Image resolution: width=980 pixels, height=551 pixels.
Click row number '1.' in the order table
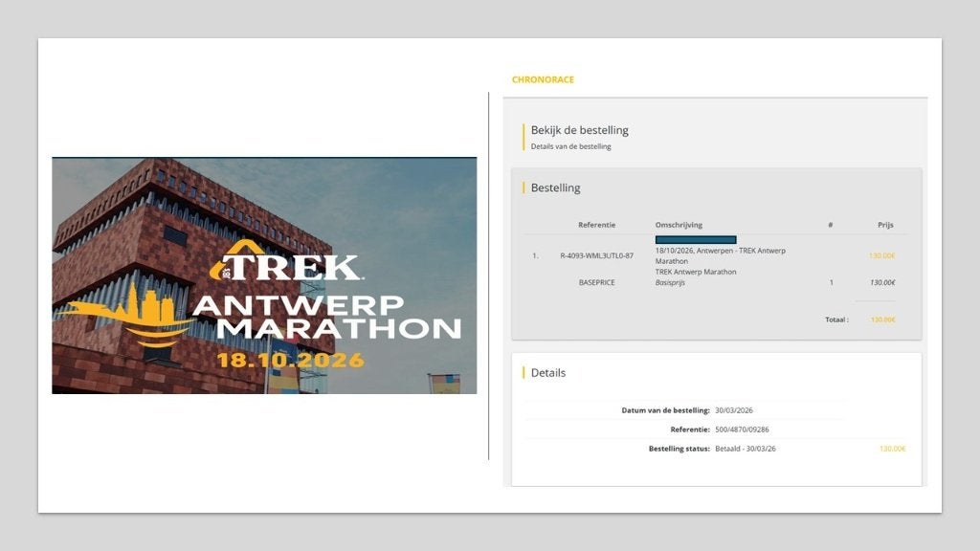(x=535, y=255)
